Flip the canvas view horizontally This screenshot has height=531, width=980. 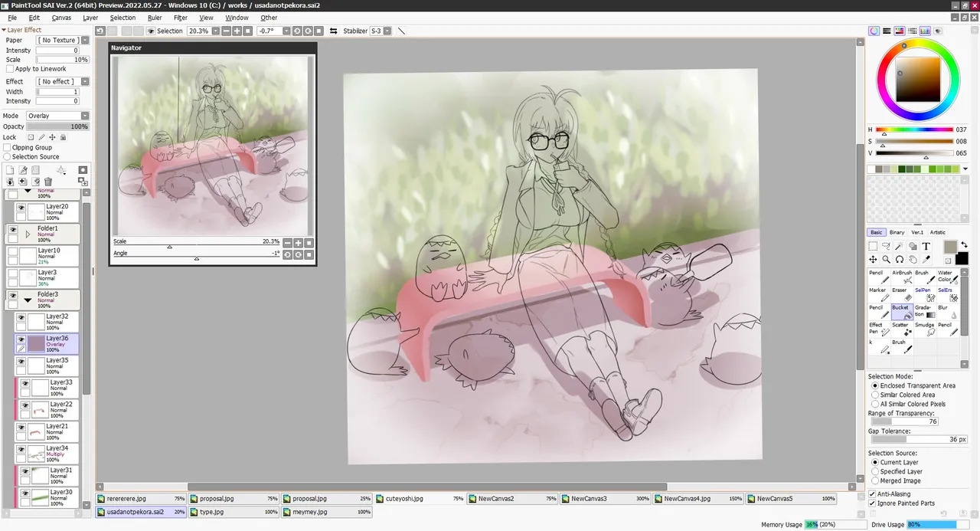pyautogui.click(x=333, y=31)
